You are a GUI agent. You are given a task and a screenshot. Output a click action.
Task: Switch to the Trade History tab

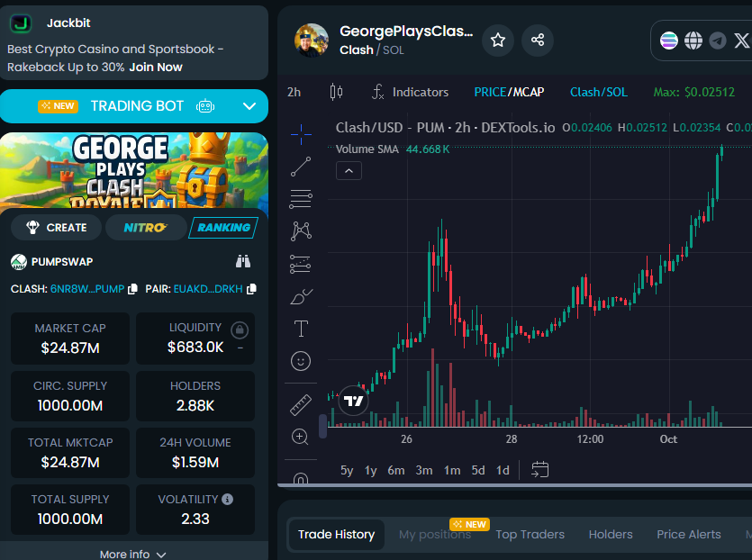tap(336, 534)
